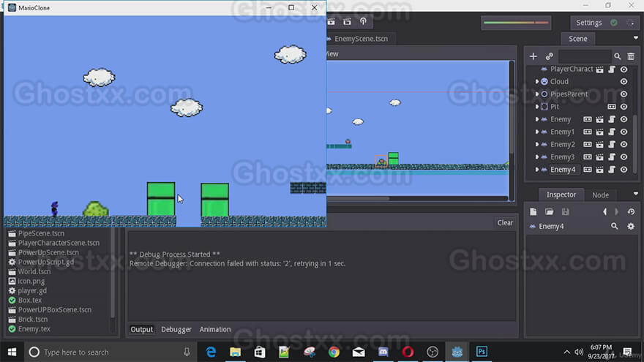644x362 pixels.
Task: Expand the Cloud node in the scene tree
Action: pos(537,82)
